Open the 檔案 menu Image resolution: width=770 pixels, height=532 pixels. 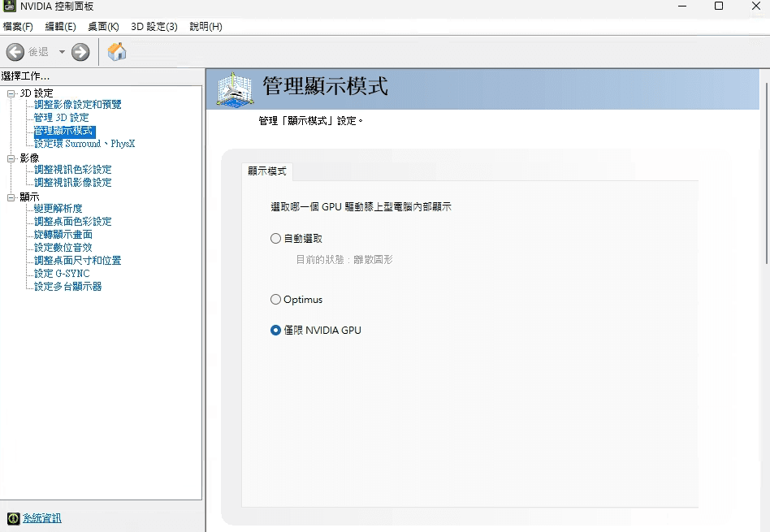[x=18, y=26]
